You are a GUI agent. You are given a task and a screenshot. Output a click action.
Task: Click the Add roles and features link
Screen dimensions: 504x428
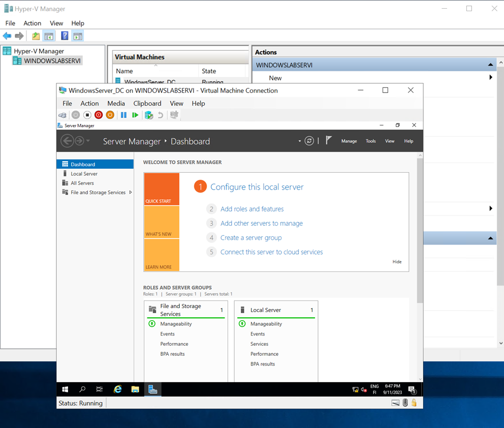[252, 209]
